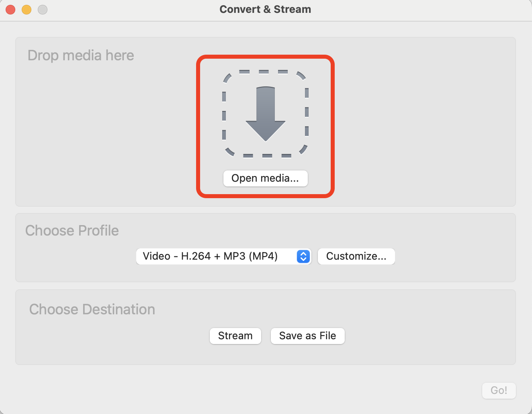This screenshot has width=532, height=414.
Task: Click the blue stepper arrows on profile selector
Action: tap(303, 256)
